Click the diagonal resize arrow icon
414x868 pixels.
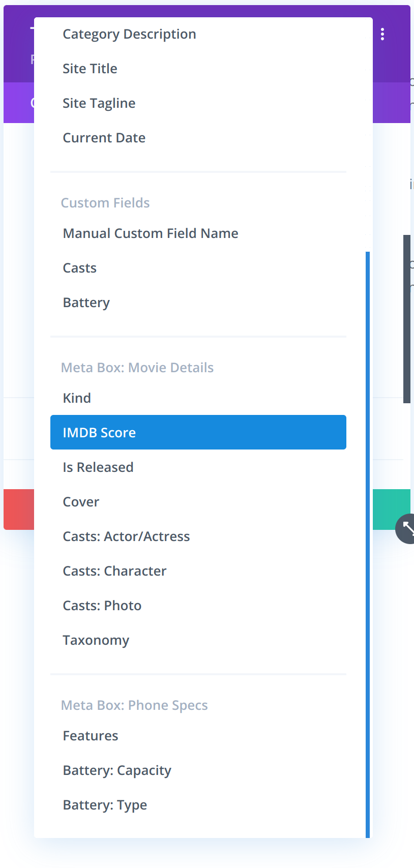tap(407, 529)
